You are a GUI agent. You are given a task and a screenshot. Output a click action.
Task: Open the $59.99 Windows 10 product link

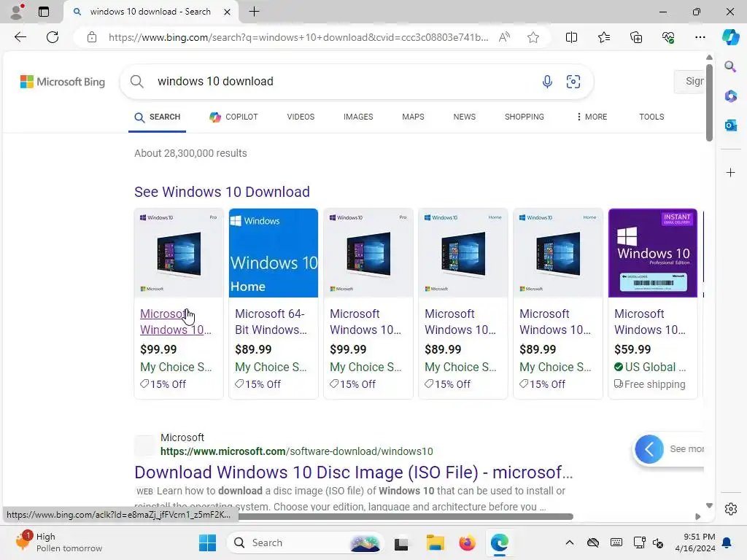tap(650, 322)
